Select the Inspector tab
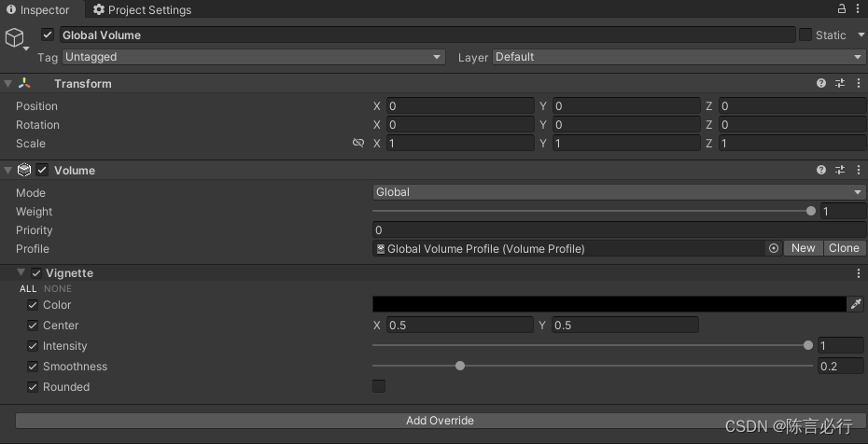 38,10
